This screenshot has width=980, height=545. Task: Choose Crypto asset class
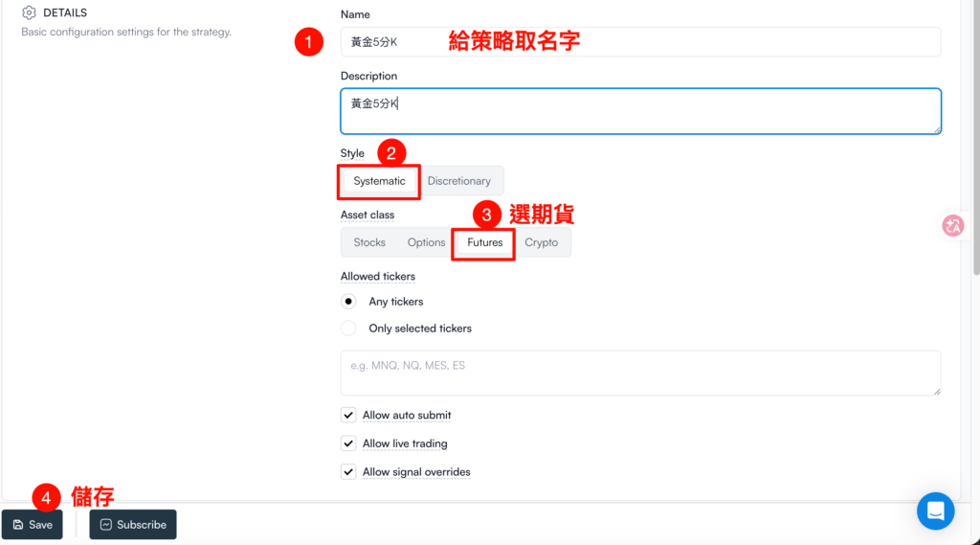541,242
